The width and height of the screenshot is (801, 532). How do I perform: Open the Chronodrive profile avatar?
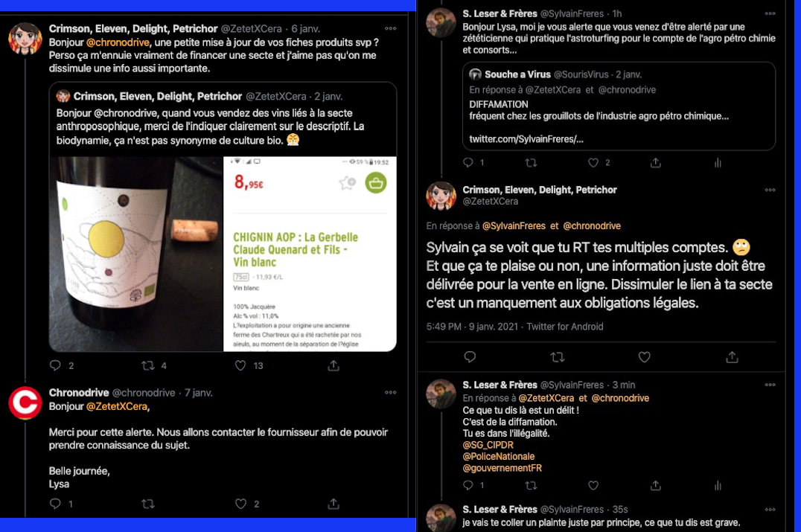click(x=25, y=403)
